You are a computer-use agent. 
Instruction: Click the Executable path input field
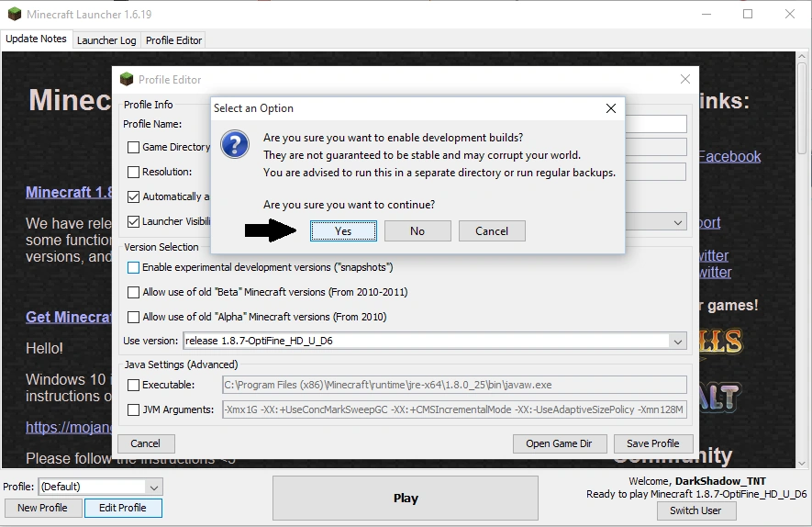pos(455,385)
